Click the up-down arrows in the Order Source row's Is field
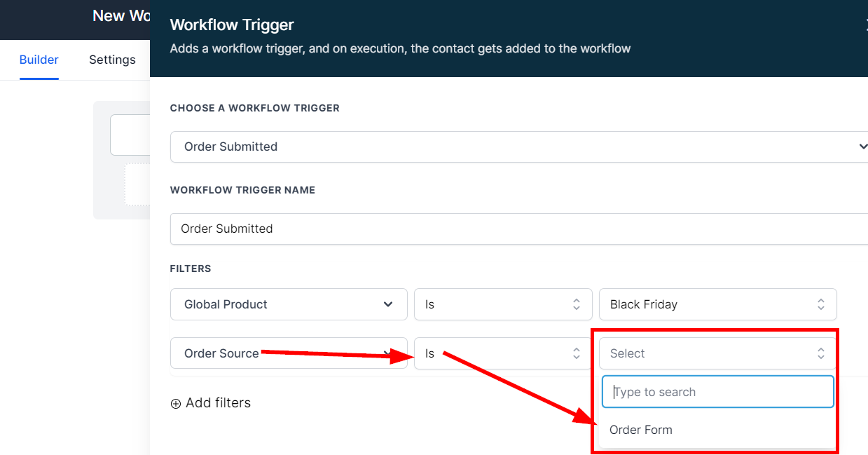This screenshot has width=868, height=455. [576, 353]
